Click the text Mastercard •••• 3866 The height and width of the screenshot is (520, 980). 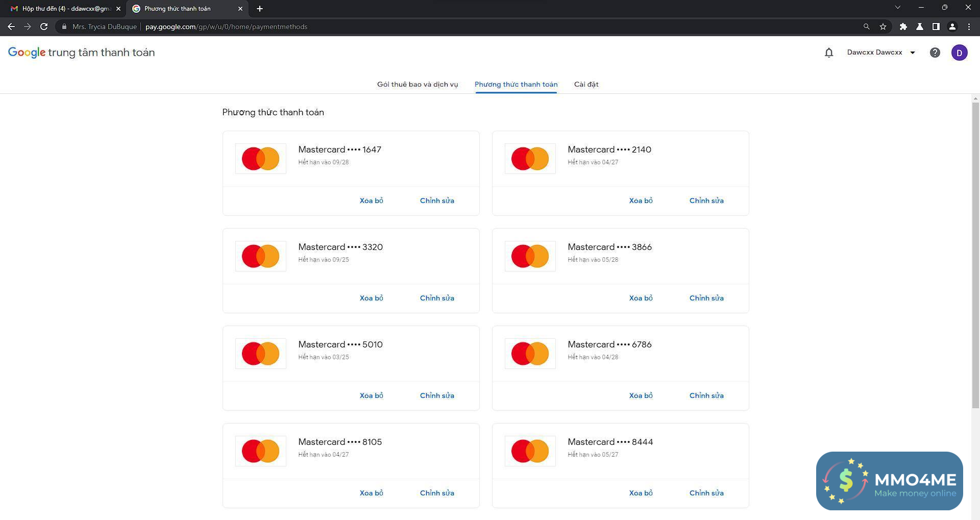(609, 247)
